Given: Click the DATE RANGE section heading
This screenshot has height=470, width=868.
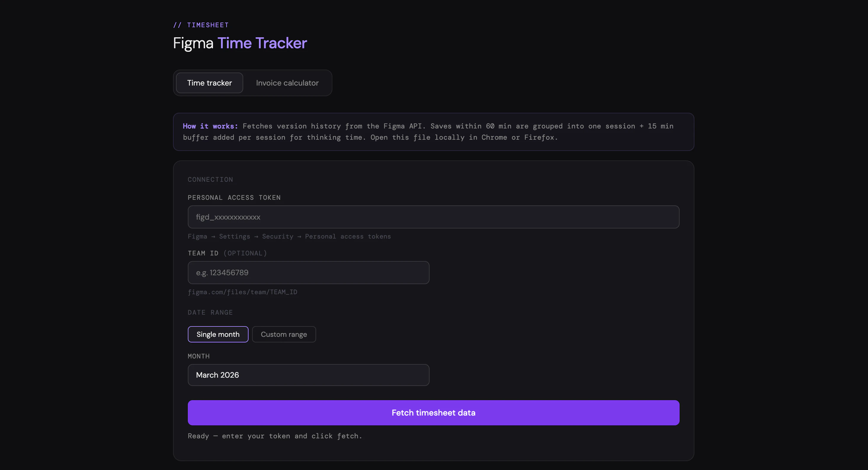Looking at the screenshot, I should [x=210, y=313].
